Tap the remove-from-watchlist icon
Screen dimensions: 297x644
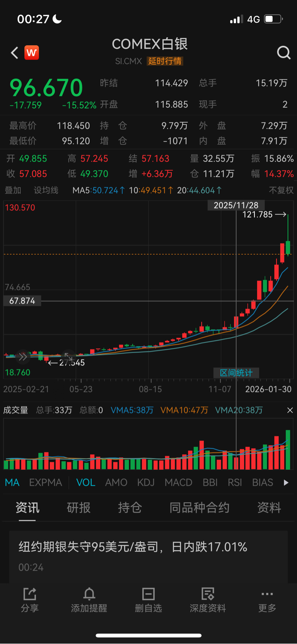pos(148,594)
